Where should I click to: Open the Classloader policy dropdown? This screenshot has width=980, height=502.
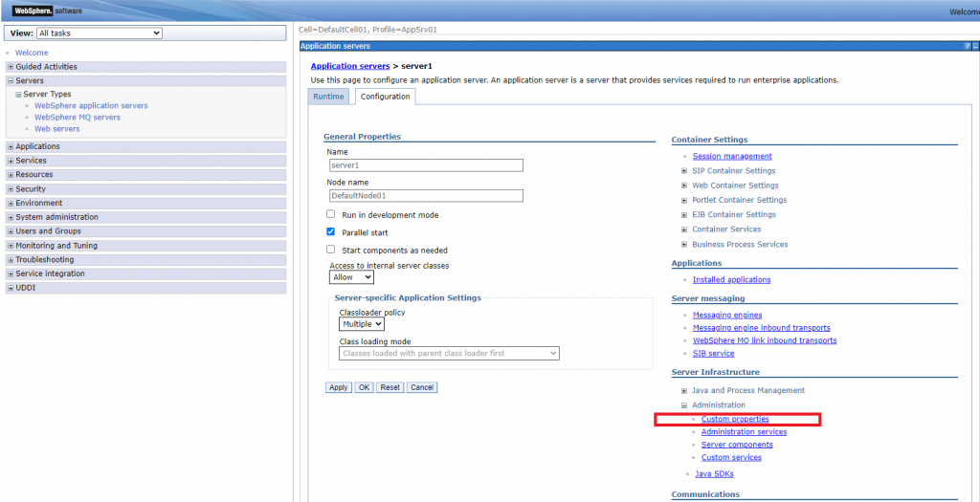[x=362, y=324]
